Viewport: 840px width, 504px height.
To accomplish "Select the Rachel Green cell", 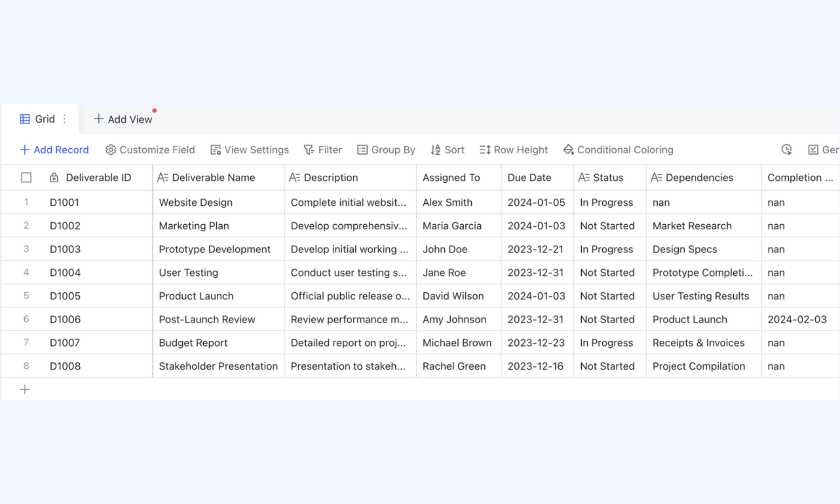I will coord(459,366).
